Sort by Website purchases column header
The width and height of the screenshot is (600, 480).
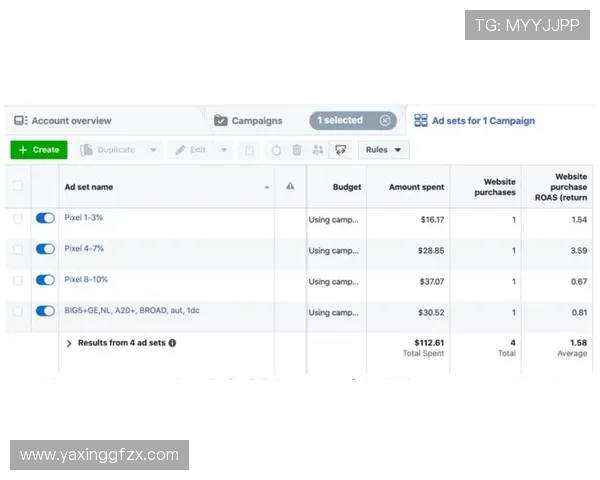point(495,187)
